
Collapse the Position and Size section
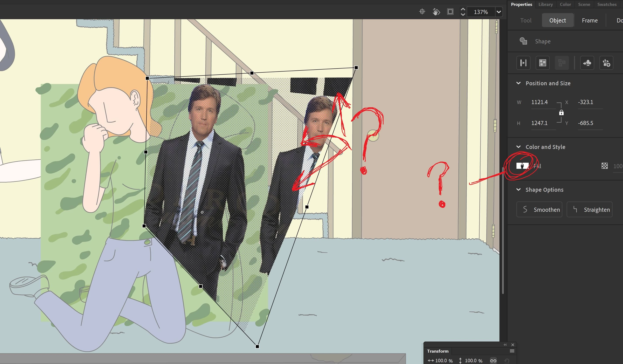click(x=518, y=83)
